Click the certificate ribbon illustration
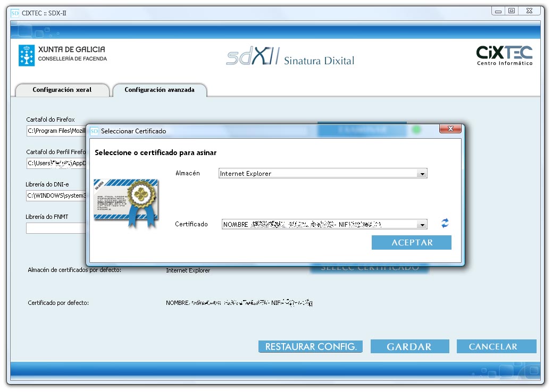The height and width of the screenshot is (392, 552). click(x=126, y=203)
